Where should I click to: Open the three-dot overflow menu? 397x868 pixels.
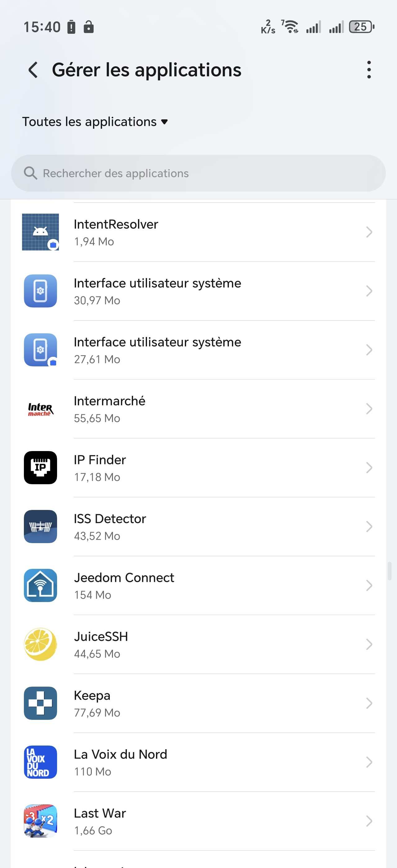click(369, 70)
